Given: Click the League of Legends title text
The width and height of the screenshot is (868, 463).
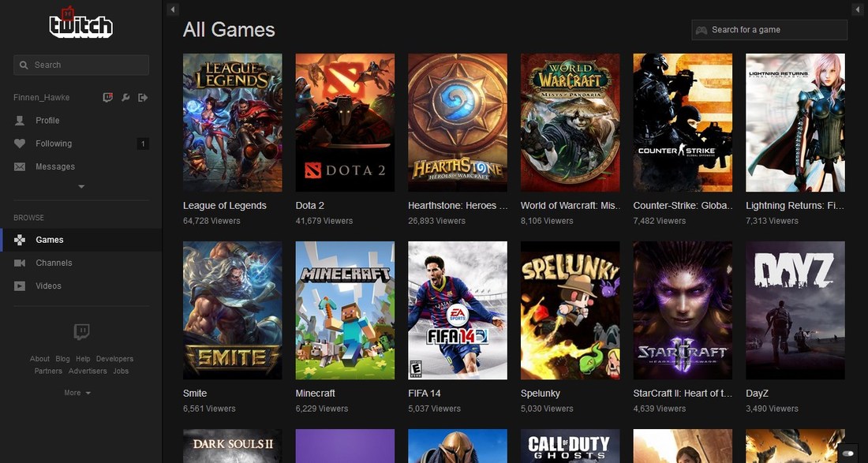Looking at the screenshot, I should coord(225,206).
